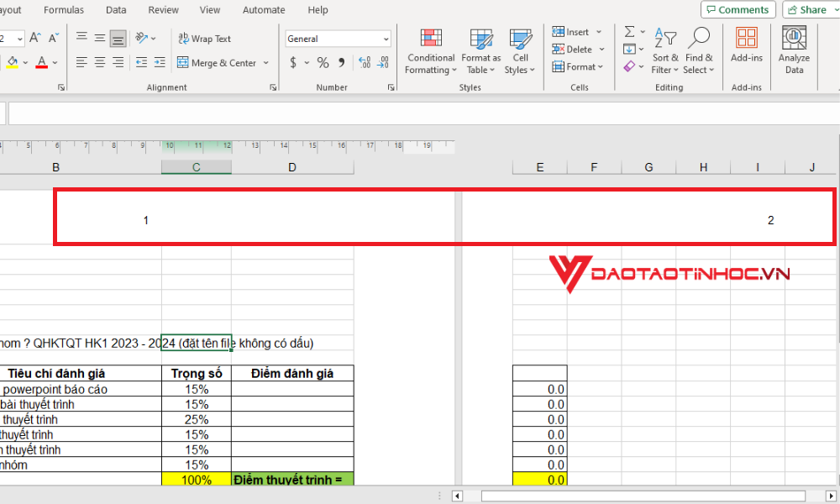840x504 pixels.
Task: Expand the accounting format dropdown arrow
Action: pos(307,63)
